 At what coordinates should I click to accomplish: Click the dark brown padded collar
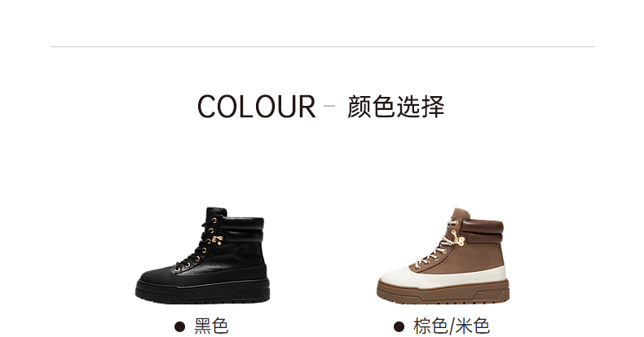click(x=483, y=230)
